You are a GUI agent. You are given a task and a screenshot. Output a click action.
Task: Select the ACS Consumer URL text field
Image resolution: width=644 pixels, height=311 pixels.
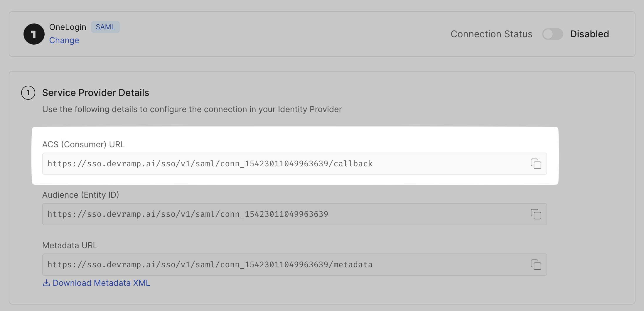coord(264,164)
